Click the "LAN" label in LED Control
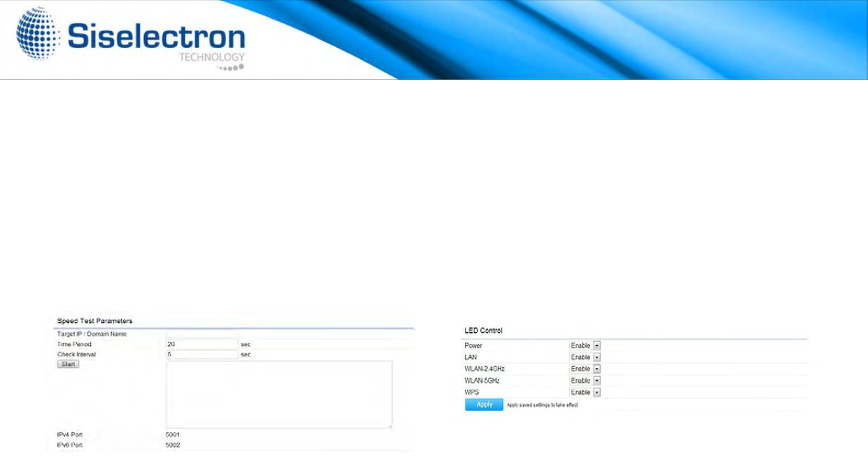Viewport: 868px width, 456px height. click(x=471, y=357)
